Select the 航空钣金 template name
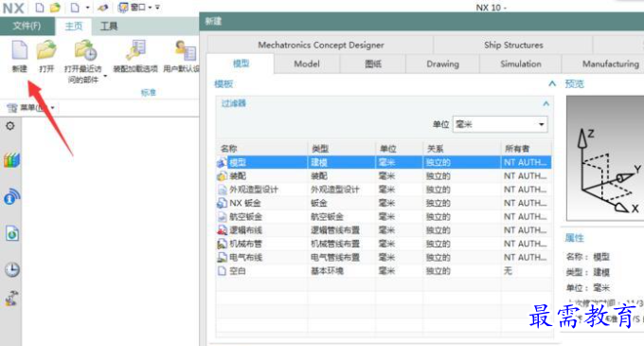Image resolution: width=644 pixels, height=346 pixels. [245, 216]
